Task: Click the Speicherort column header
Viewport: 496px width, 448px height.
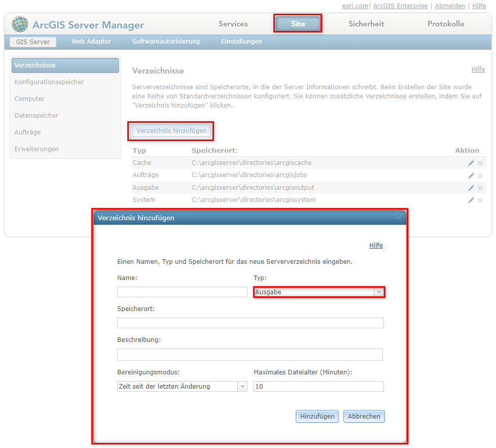Action: (215, 150)
